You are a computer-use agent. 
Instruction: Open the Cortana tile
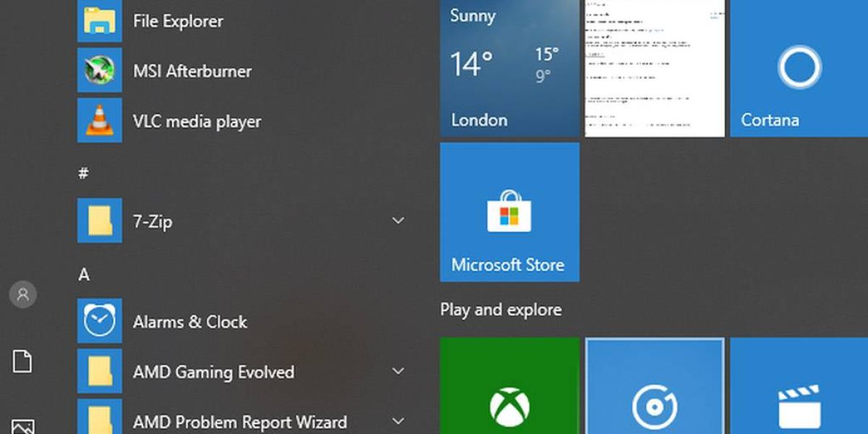click(x=799, y=68)
